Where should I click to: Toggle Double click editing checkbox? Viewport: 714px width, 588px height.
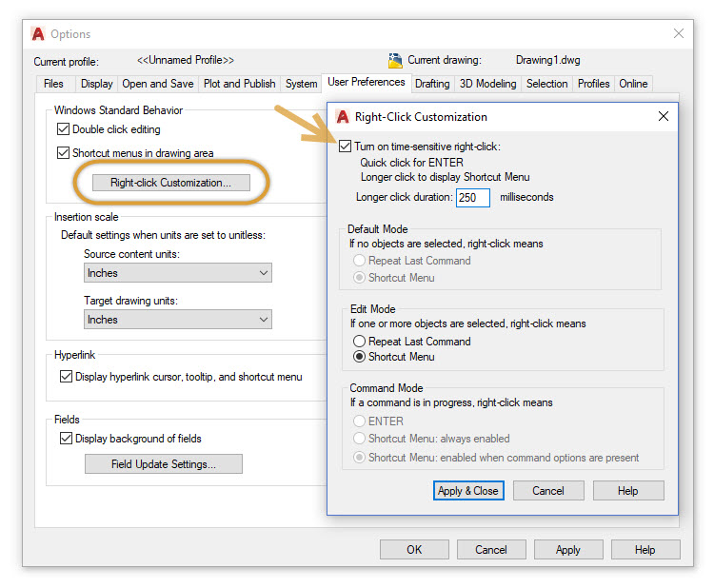click(64, 129)
